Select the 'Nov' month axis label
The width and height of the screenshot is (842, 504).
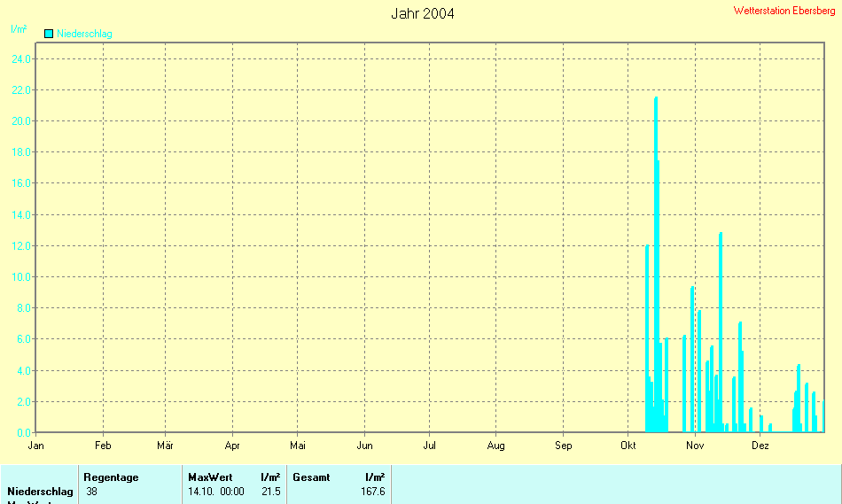coord(695,446)
